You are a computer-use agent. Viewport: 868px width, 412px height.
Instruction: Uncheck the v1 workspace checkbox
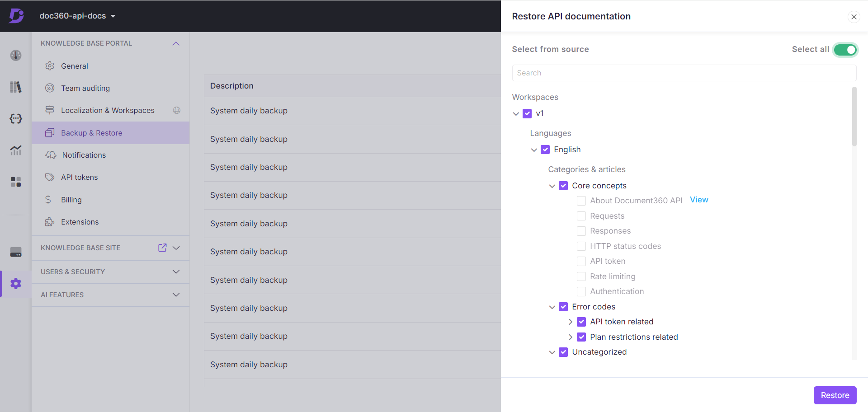527,113
